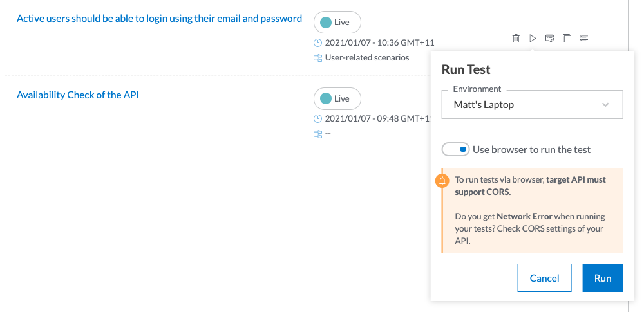Image resolution: width=644 pixels, height=312 pixels.
Task: Open the Active users login test link
Action: coord(159,19)
